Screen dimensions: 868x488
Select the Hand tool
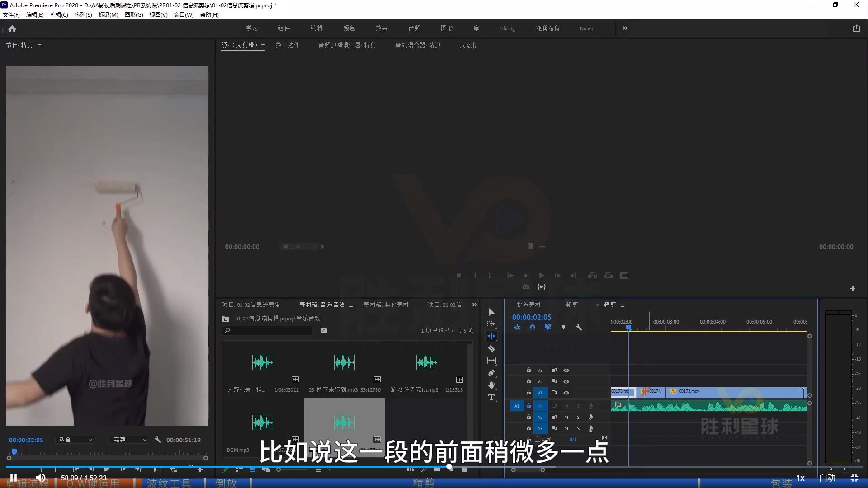[x=491, y=385]
